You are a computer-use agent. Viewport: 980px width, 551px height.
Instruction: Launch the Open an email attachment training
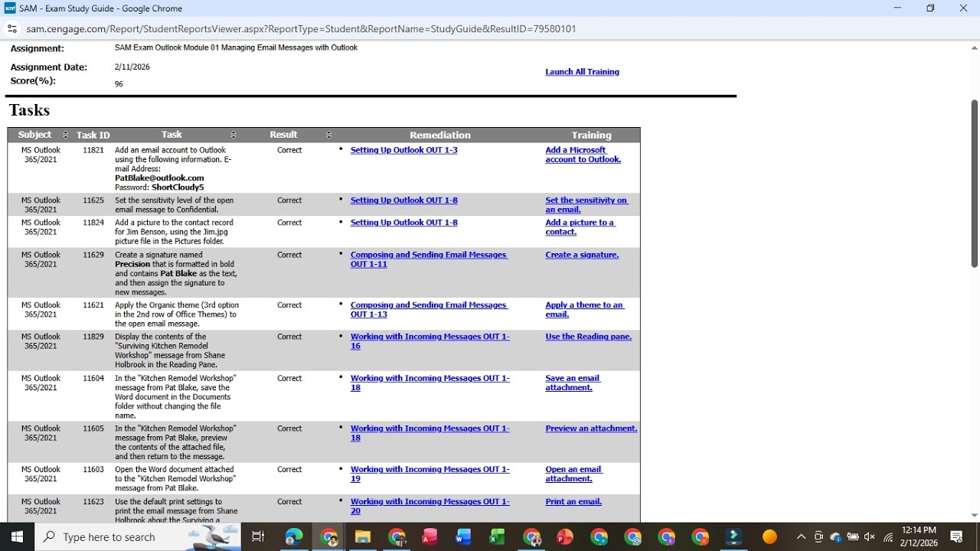tap(573, 474)
